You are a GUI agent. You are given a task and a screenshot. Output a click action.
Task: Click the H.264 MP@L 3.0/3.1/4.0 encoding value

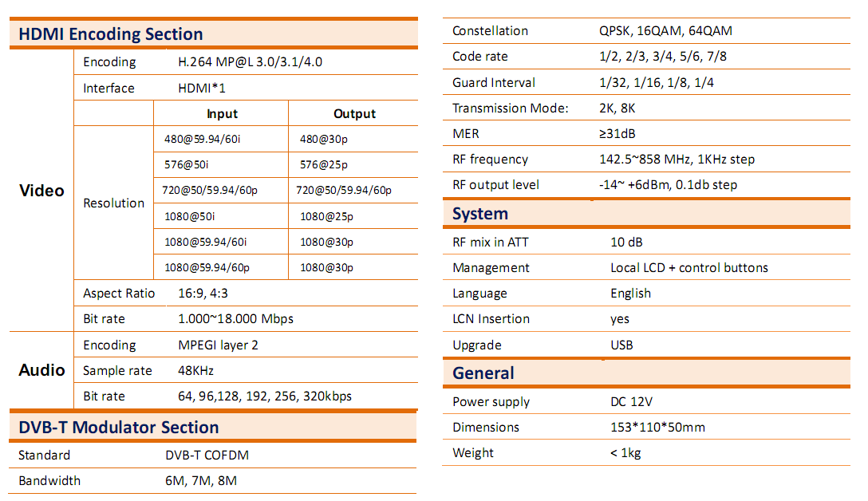point(251,62)
